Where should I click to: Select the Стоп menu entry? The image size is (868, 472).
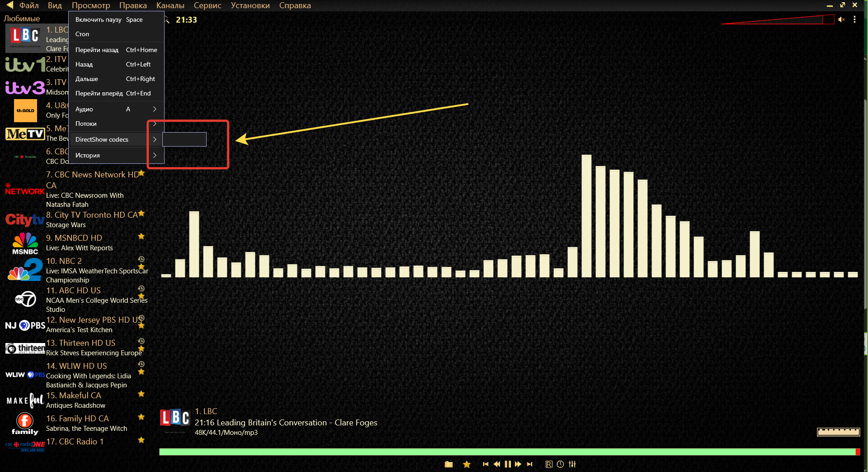(x=82, y=34)
